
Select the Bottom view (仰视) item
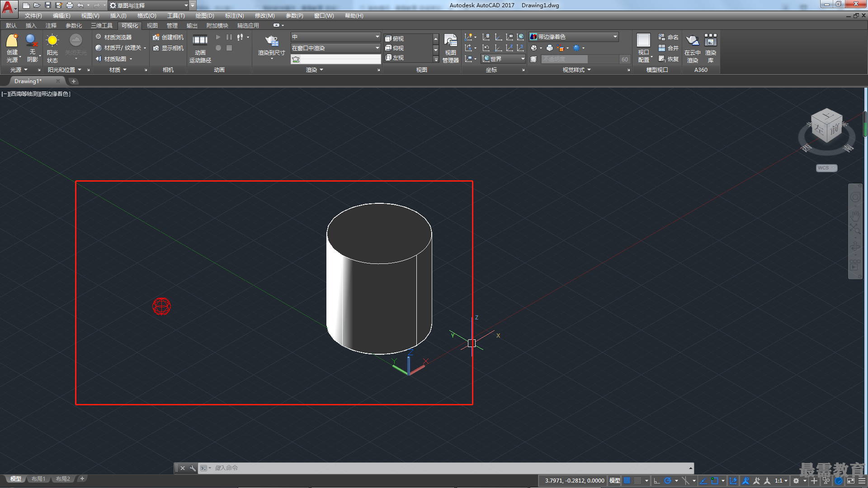[395, 48]
